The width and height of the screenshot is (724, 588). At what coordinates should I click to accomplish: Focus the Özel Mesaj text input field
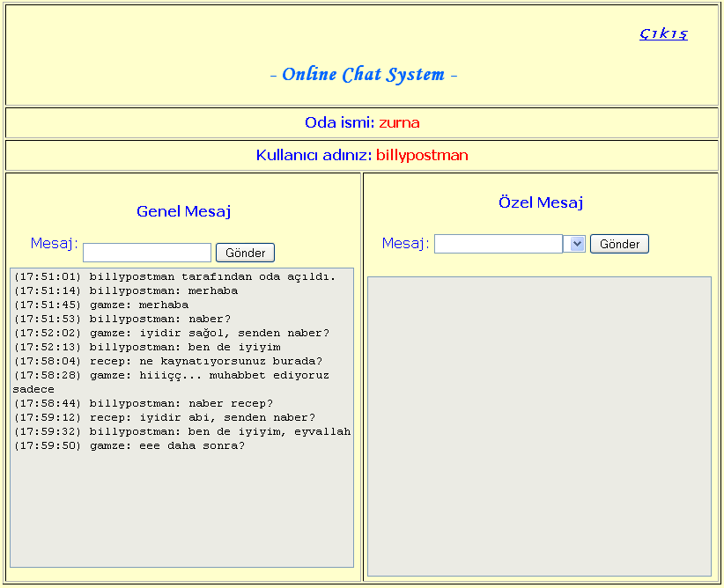[499, 244]
